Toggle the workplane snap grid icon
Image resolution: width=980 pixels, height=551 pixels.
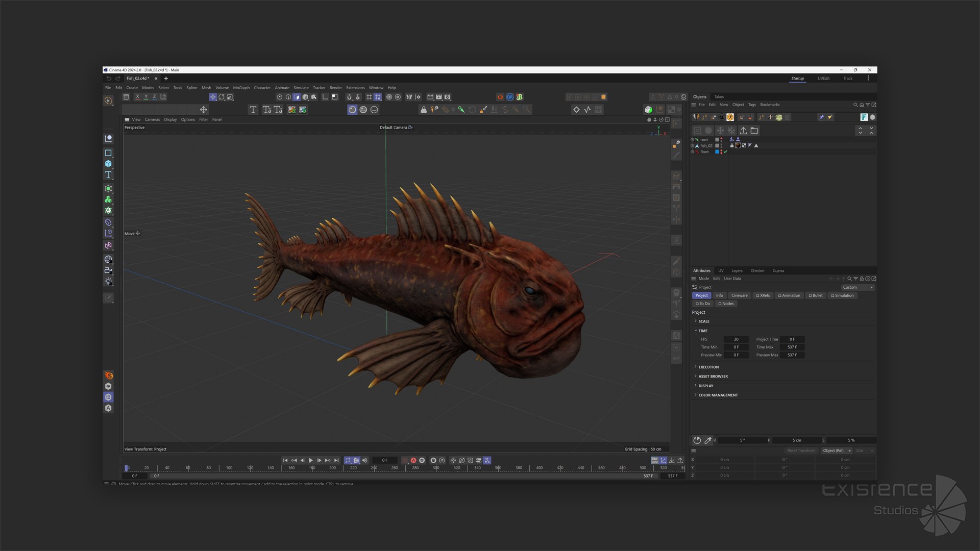click(378, 97)
